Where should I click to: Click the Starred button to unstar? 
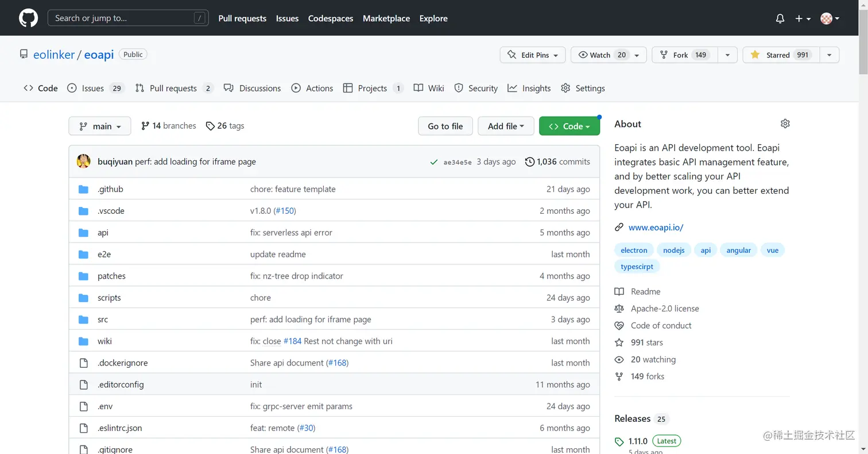point(781,55)
